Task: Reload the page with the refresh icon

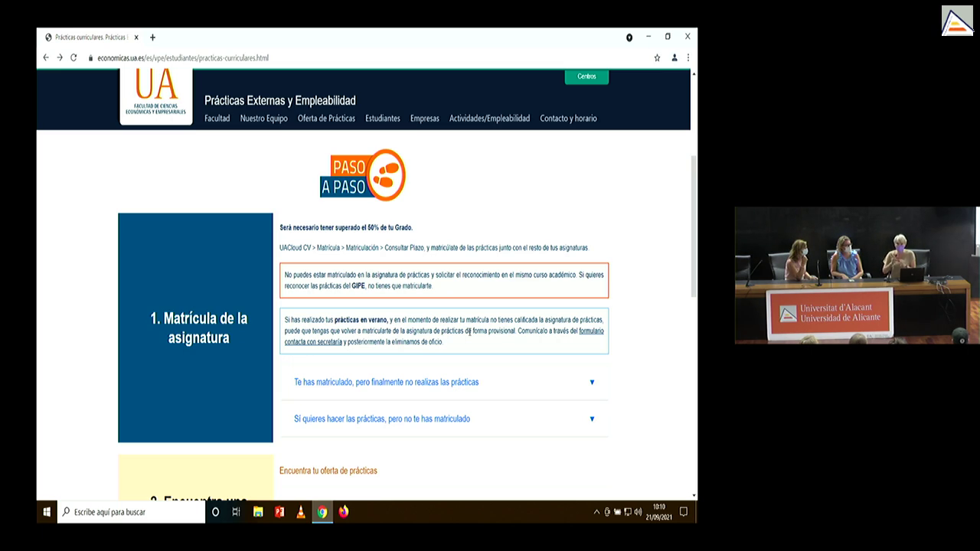Action: (x=73, y=57)
